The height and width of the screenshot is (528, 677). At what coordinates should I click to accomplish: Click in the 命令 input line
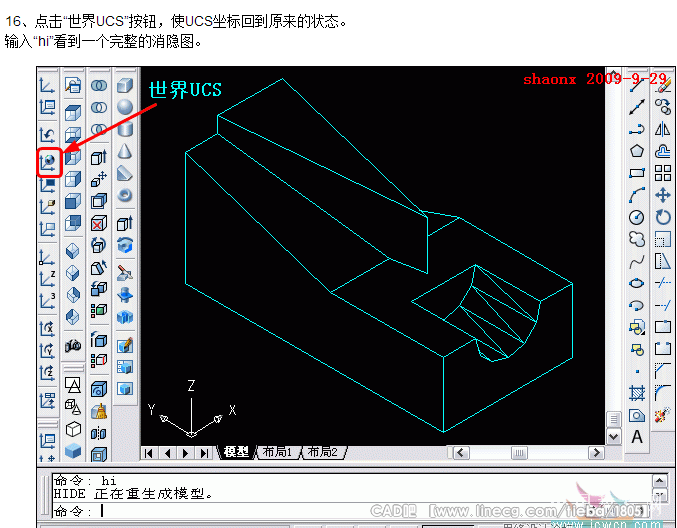click(352, 511)
